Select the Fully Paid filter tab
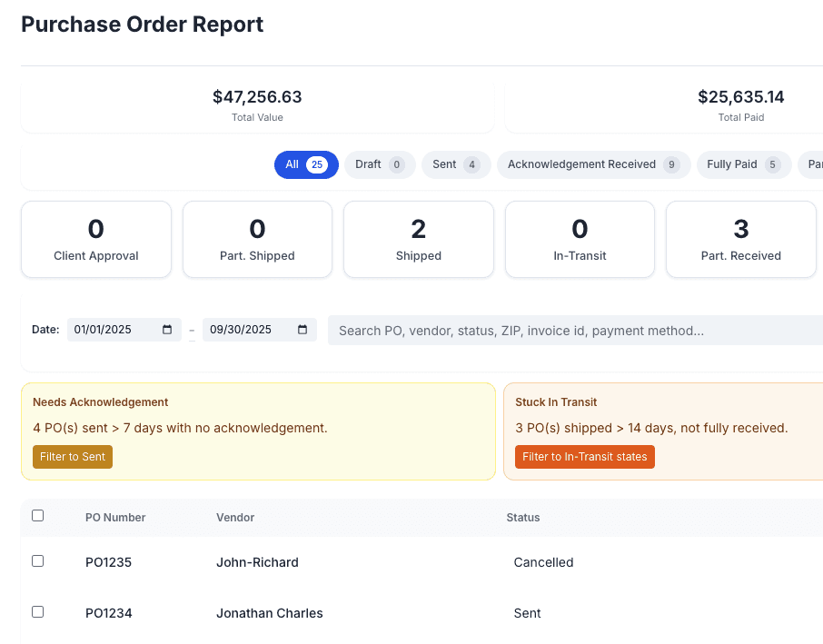Viewport: 823px width, 644px height. (744, 164)
